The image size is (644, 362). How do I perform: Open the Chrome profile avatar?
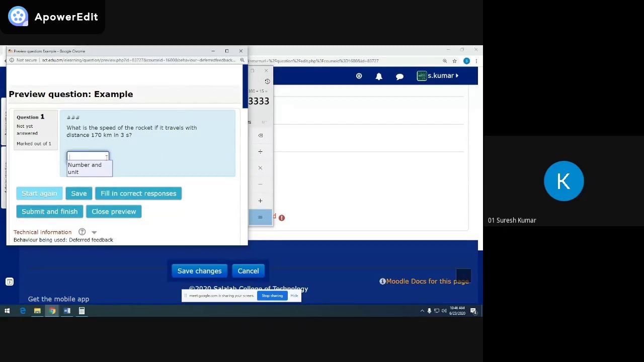tap(466, 61)
